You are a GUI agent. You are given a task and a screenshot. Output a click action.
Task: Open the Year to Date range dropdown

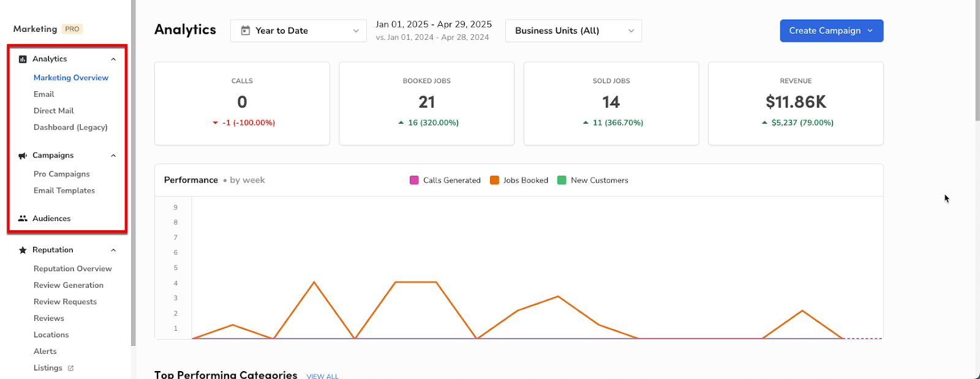point(298,31)
